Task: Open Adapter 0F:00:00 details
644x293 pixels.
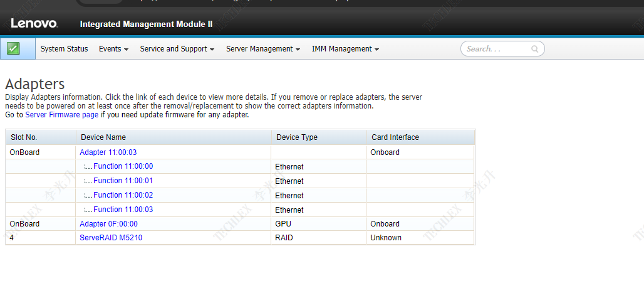Action: pos(108,224)
